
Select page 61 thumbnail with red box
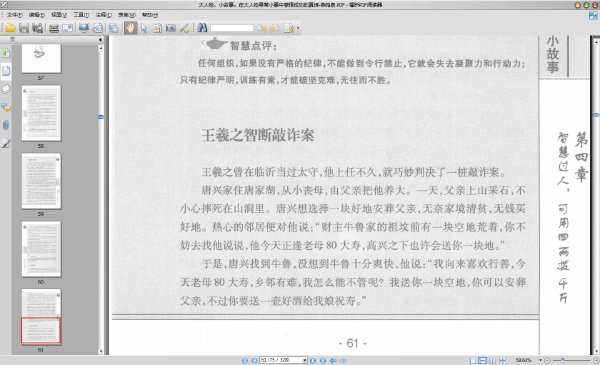(x=41, y=317)
